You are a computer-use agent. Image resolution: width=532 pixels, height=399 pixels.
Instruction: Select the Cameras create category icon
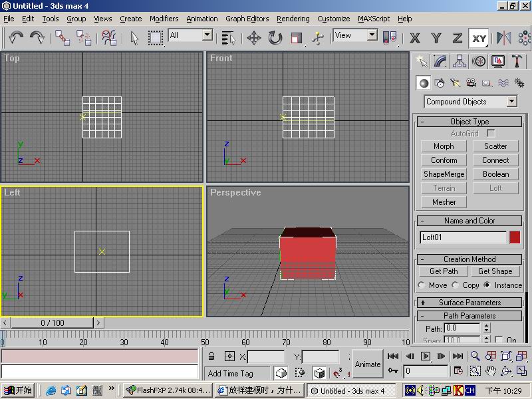471,82
